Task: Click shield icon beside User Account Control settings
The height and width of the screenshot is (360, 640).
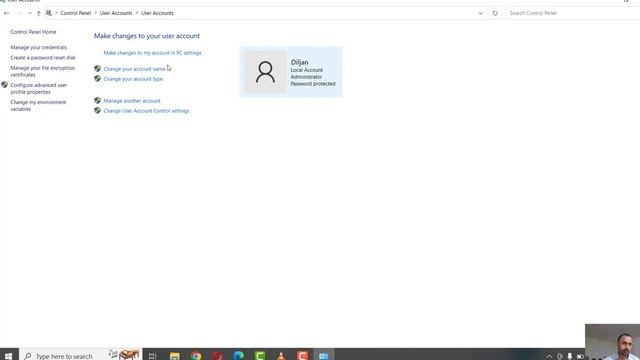Action: pos(97,111)
